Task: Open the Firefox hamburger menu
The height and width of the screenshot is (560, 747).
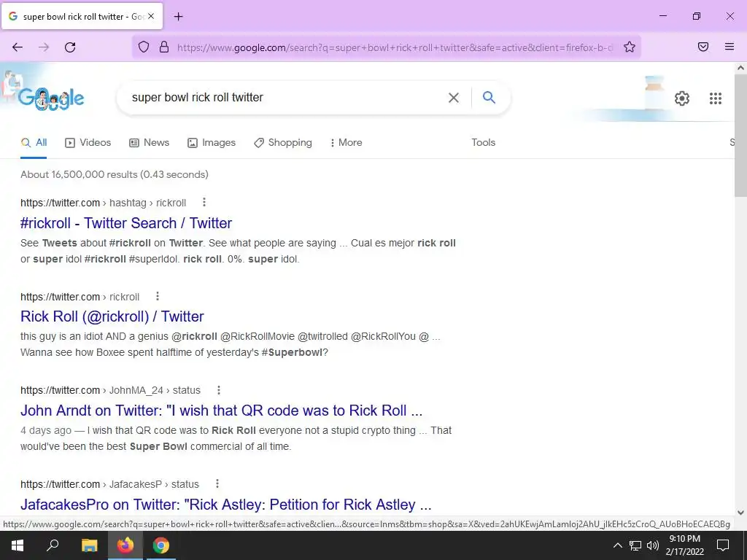Action: tap(729, 47)
